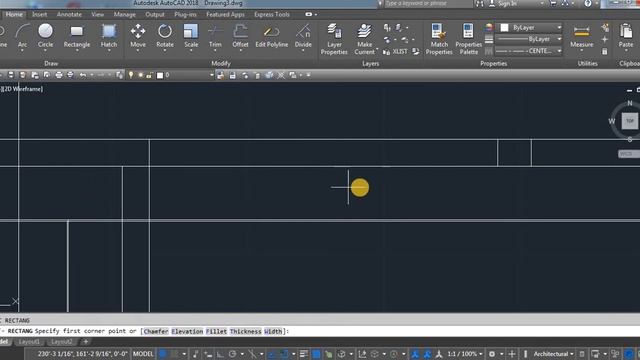Open the Plug-ins tab
Viewport: 640px width, 360px height.
pos(185,14)
